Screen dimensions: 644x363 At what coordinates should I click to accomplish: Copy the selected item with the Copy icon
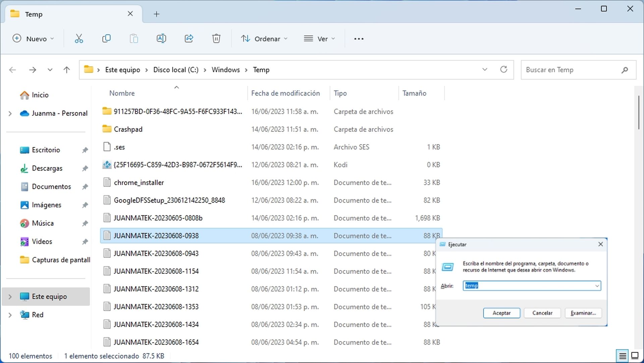pyautogui.click(x=106, y=38)
